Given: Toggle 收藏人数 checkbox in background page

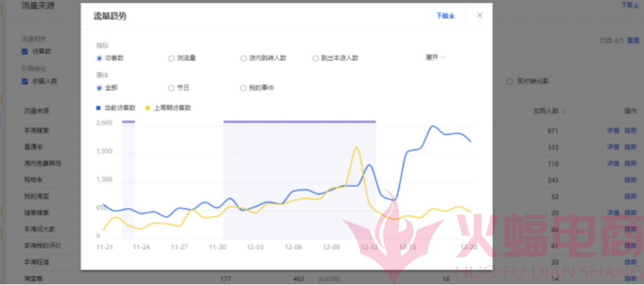Looking at the screenshot, I should point(25,81).
